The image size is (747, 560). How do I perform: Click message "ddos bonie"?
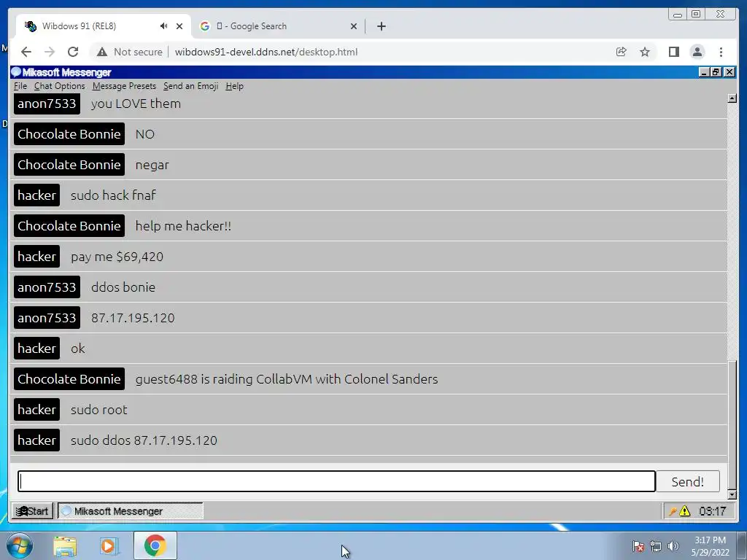click(x=123, y=287)
